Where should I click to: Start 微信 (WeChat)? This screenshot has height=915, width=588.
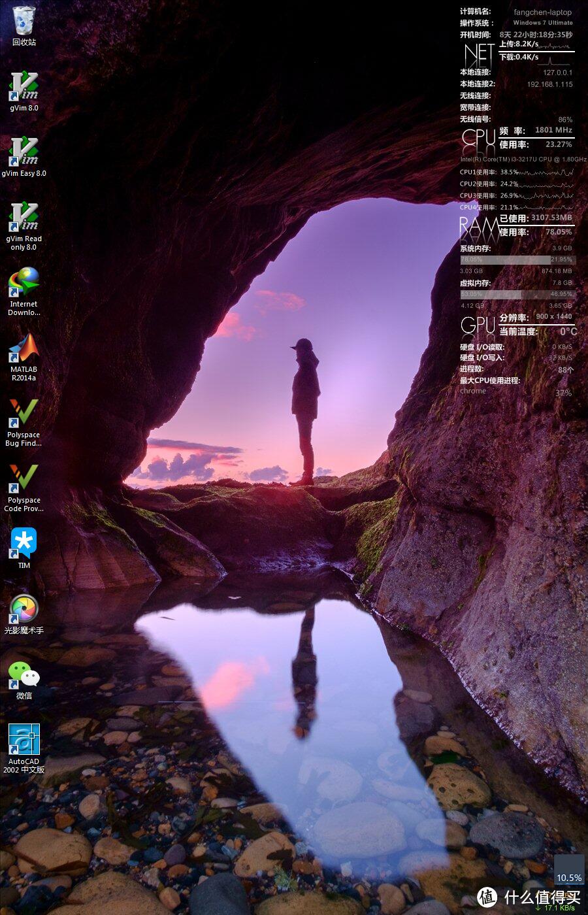pos(24,673)
